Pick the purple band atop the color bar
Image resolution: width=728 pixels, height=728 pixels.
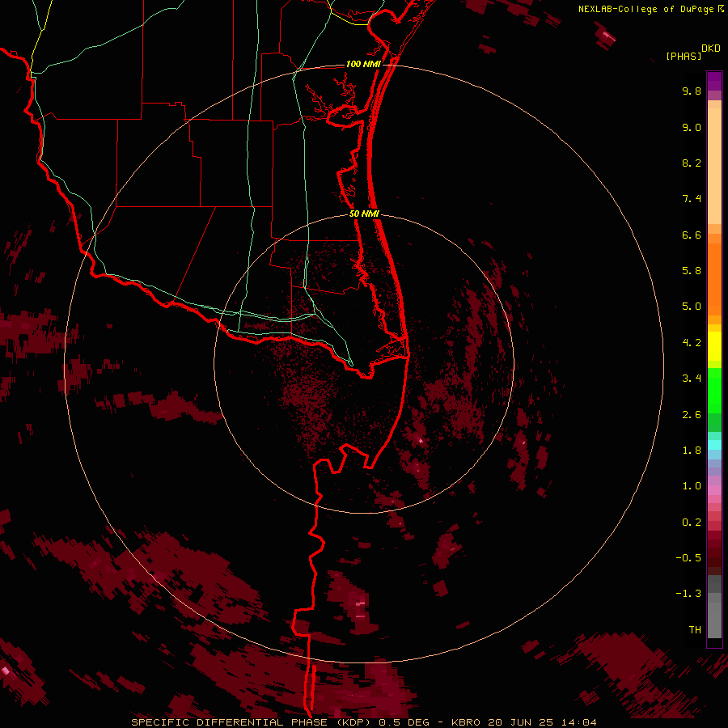click(714, 81)
